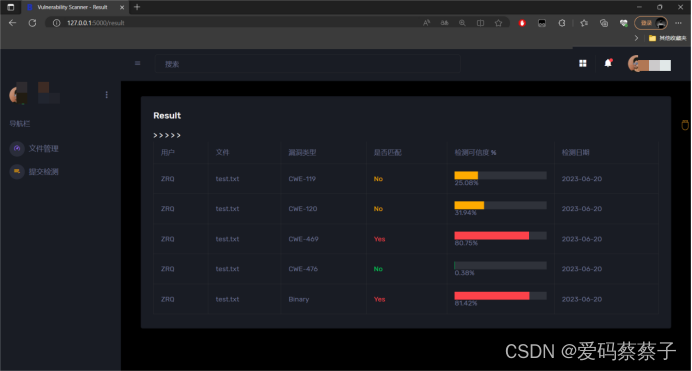Open the browser settings and more menu

coord(678,23)
